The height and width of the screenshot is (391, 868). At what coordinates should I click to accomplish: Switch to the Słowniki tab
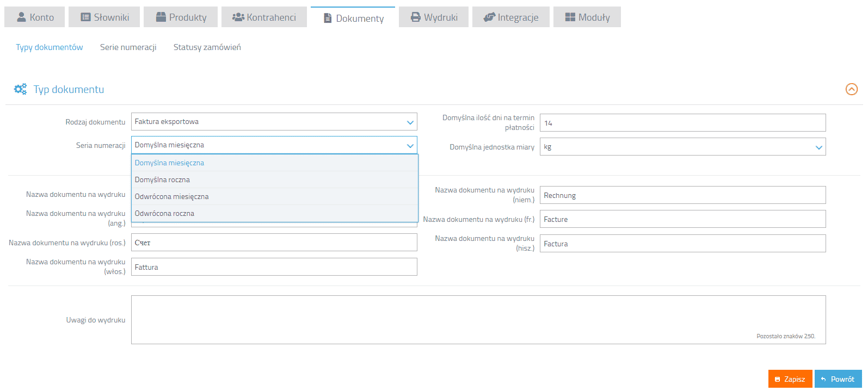click(105, 17)
